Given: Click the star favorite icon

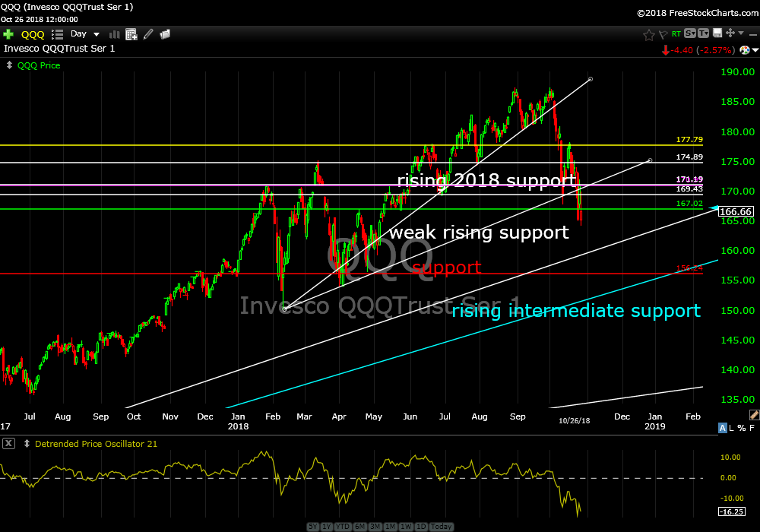Looking at the screenshot, I should pyautogui.click(x=648, y=34).
